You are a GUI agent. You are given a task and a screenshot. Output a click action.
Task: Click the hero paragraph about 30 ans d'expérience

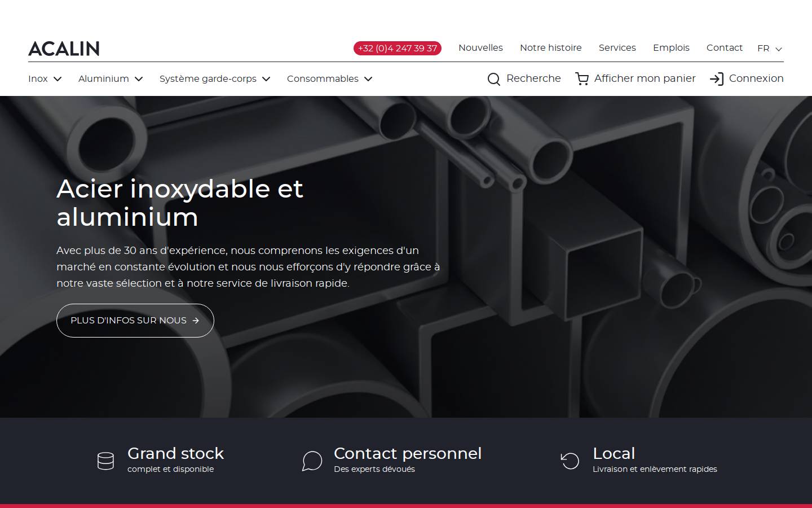coord(248,267)
